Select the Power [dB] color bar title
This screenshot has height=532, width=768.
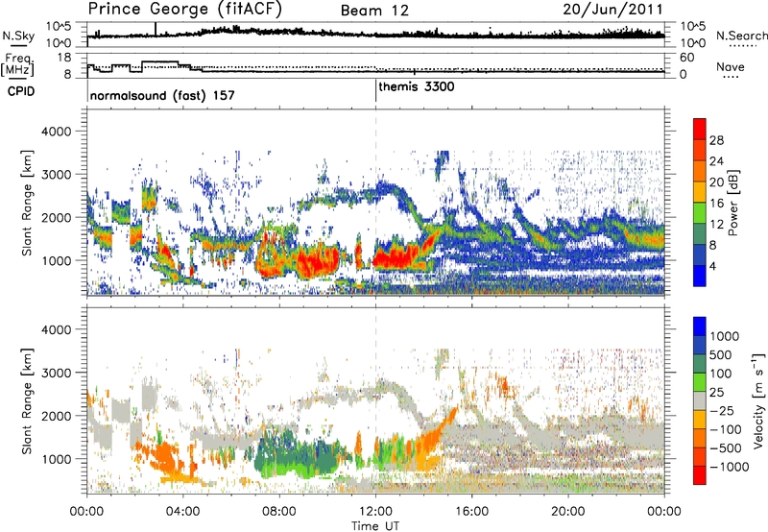(x=732, y=203)
